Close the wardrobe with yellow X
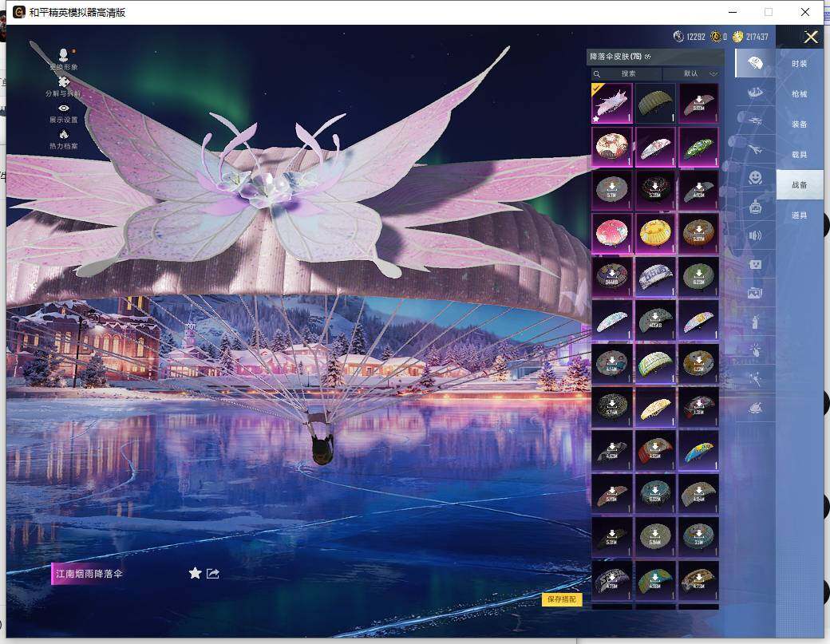 pyautogui.click(x=811, y=37)
